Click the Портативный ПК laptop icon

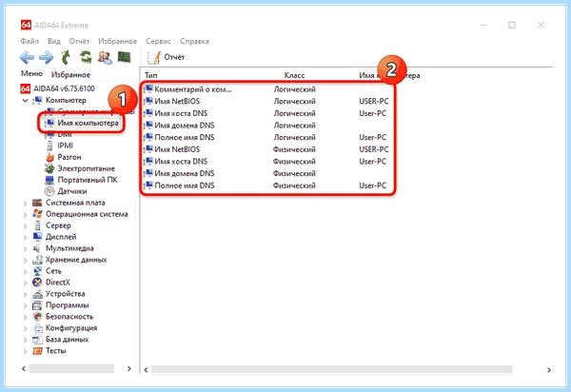pos(49,180)
